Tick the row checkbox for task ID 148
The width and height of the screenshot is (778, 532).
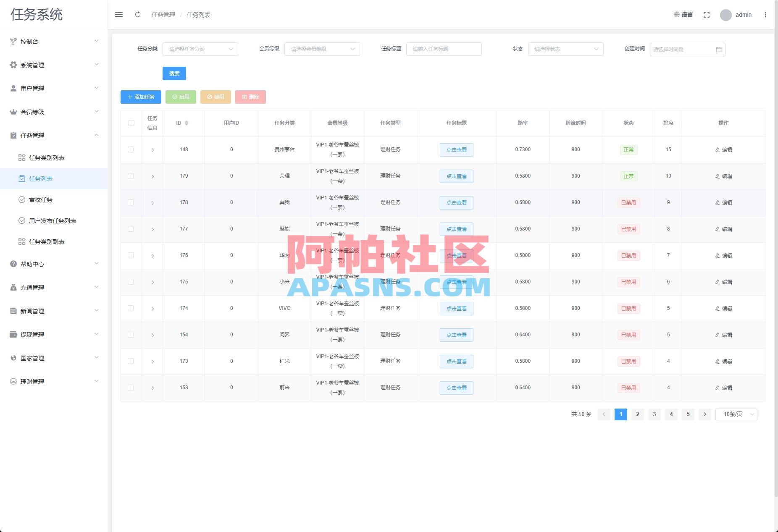pos(131,149)
